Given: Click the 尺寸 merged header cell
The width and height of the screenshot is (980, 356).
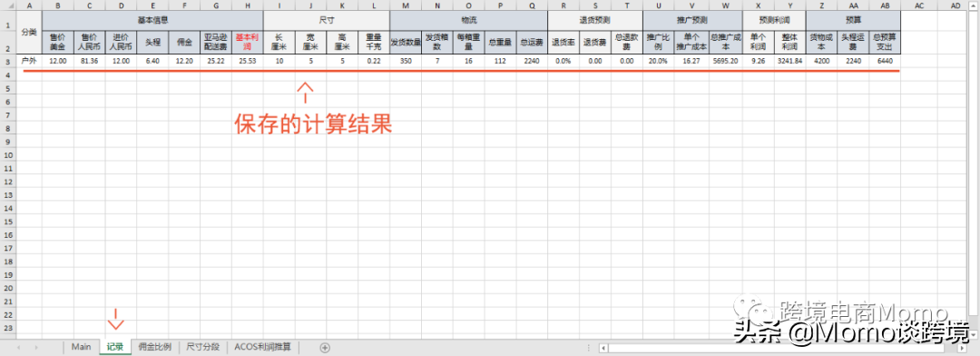Looking at the screenshot, I should click(327, 20).
